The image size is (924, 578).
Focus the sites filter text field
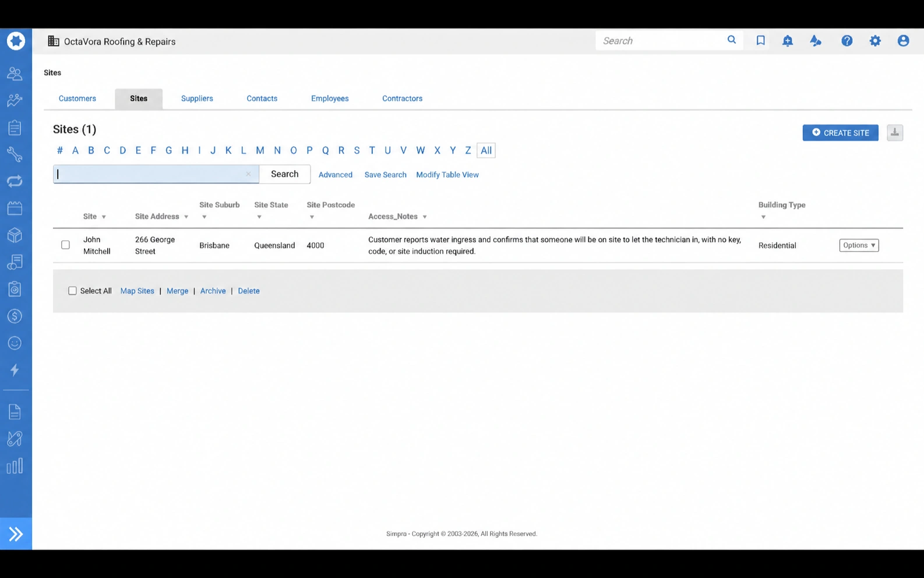point(156,174)
